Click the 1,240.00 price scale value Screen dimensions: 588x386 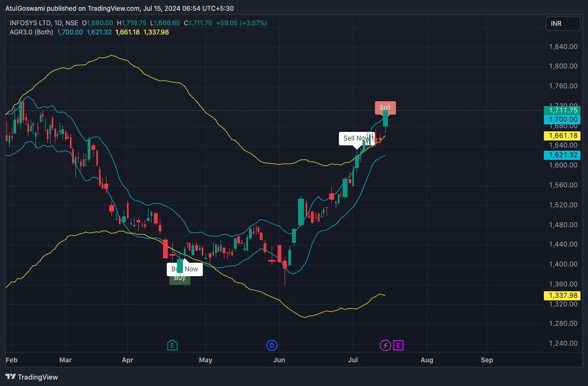(563, 343)
